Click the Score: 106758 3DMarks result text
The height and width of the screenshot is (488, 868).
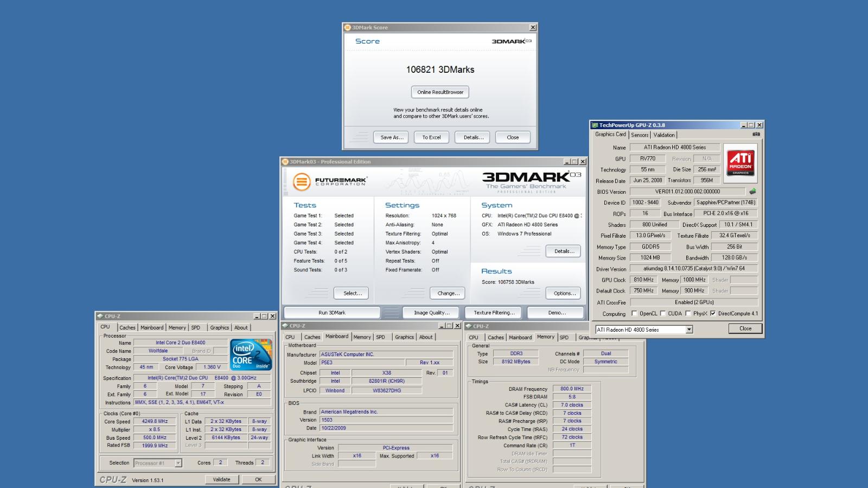point(508,282)
